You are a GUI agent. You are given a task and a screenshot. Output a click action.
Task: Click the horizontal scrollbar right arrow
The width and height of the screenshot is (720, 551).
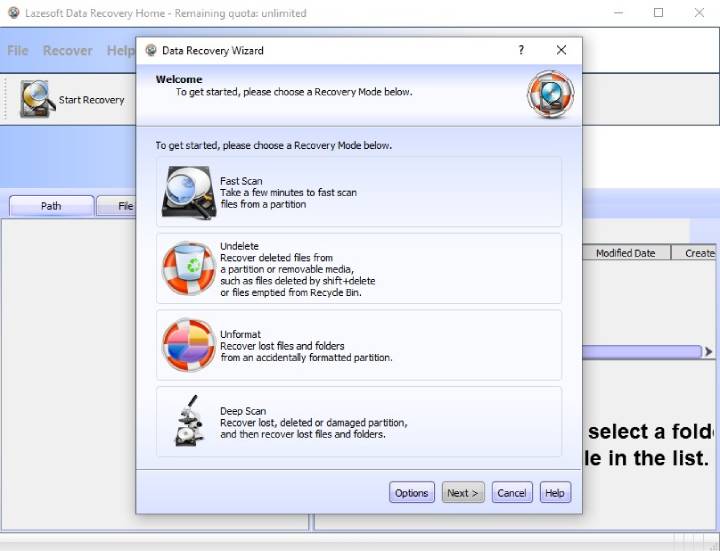click(x=709, y=352)
